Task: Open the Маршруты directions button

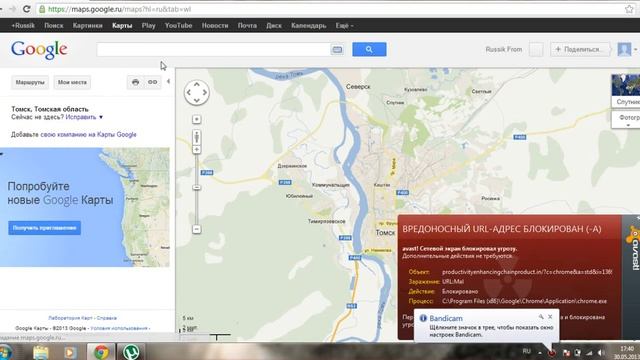Action: [30, 82]
